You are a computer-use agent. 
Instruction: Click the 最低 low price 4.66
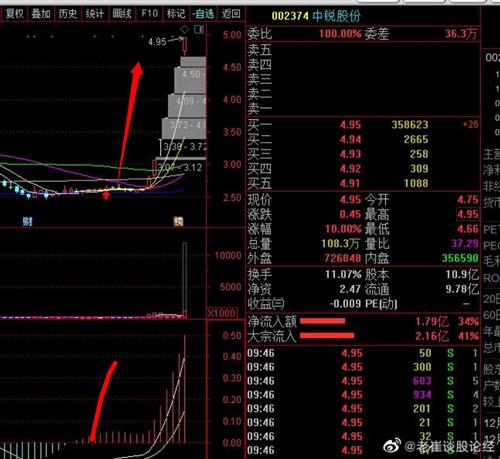[468, 229]
